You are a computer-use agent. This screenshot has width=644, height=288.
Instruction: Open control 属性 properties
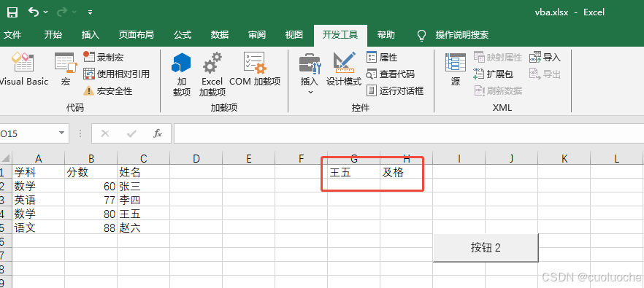click(382, 57)
